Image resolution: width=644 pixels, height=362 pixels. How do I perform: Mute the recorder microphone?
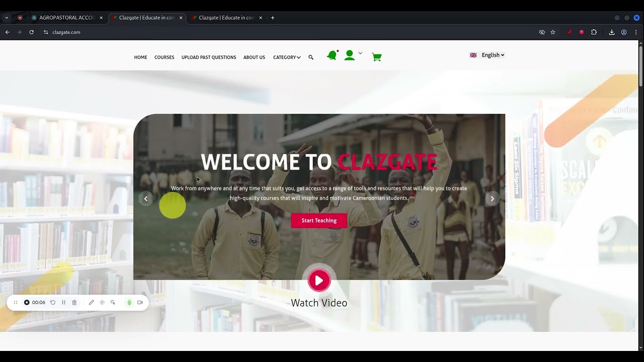pyautogui.click(x=129, y=302)
